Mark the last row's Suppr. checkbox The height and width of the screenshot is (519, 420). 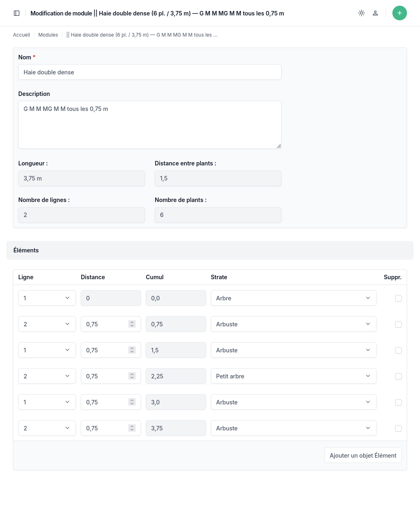[x=398, y=428]
